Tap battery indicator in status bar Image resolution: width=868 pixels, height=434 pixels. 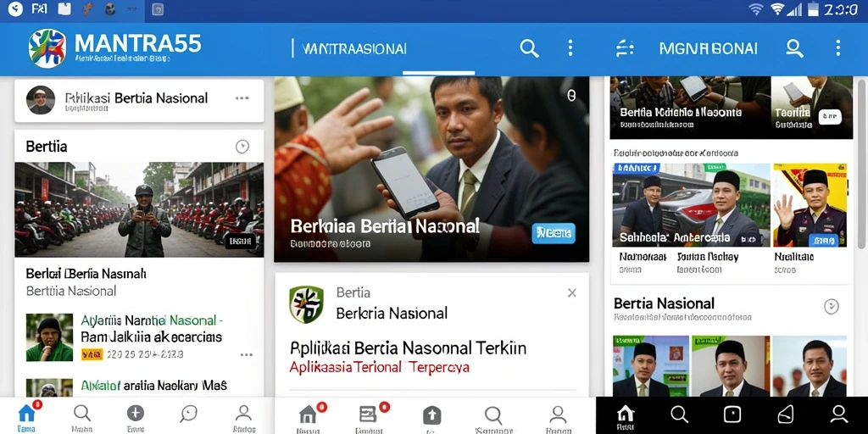coord(813,8)
